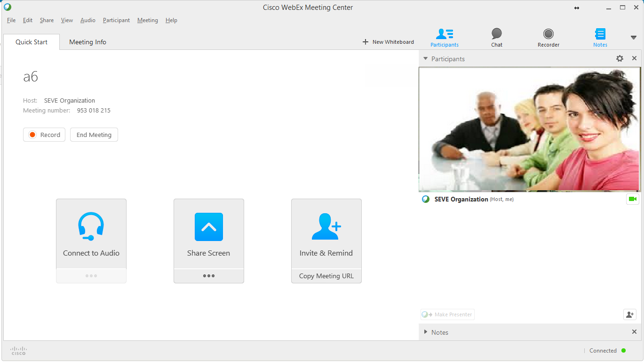The image size is (644, 362).
Task: Click the invite participant icon in Participants panel
Action: [630, 314]
